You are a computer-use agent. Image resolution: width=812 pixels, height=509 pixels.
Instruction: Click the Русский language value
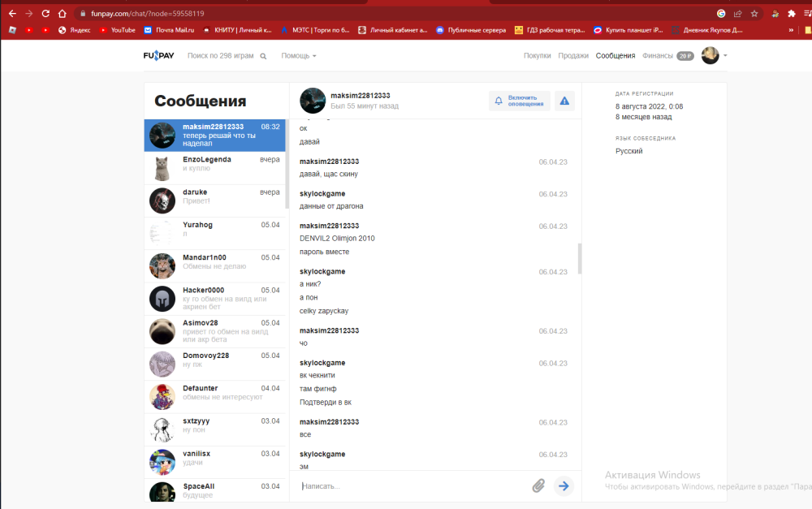point(628,151)
